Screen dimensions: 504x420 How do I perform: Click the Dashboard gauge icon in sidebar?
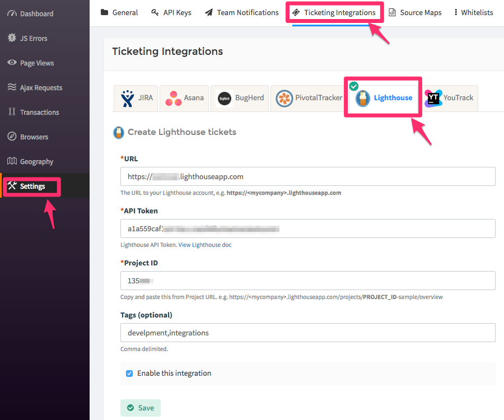click(12, 13)
